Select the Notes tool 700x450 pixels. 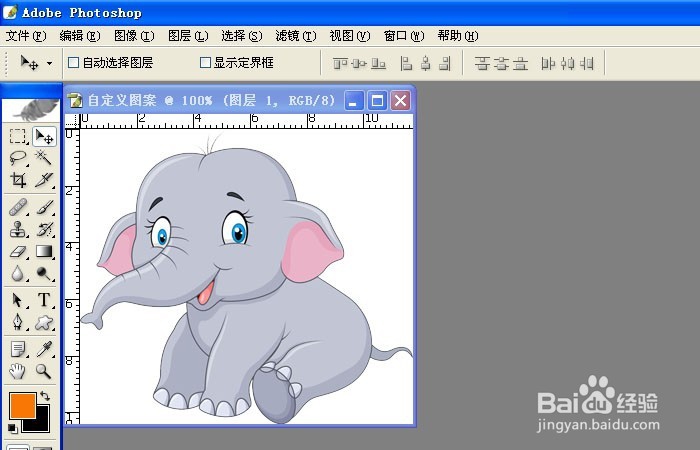coord(18,349)
